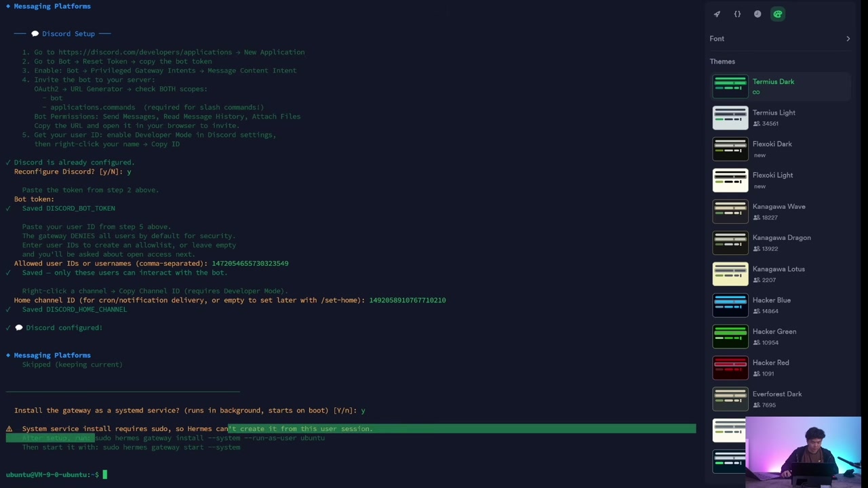Click "Saved DISCORD_HOME_CHANNEL" confirmation text

(75, 309)
